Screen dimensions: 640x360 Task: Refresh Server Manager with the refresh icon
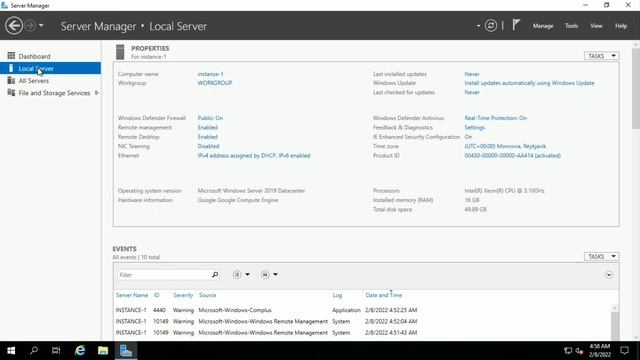(491, 26)
